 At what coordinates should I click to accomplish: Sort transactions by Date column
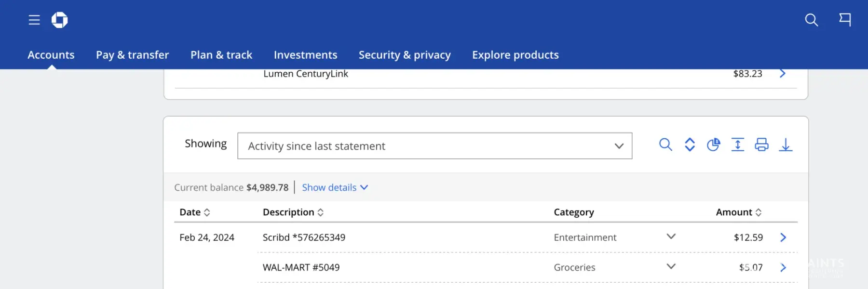click(x=195, y=212)
